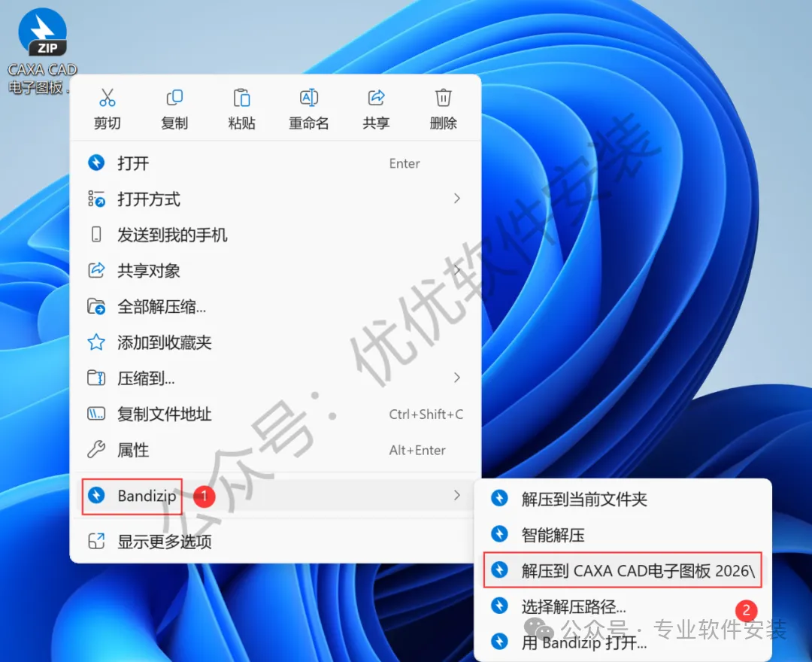Click the path icon beside 复制文件地址
812x662 pixels.
point(96,413)
